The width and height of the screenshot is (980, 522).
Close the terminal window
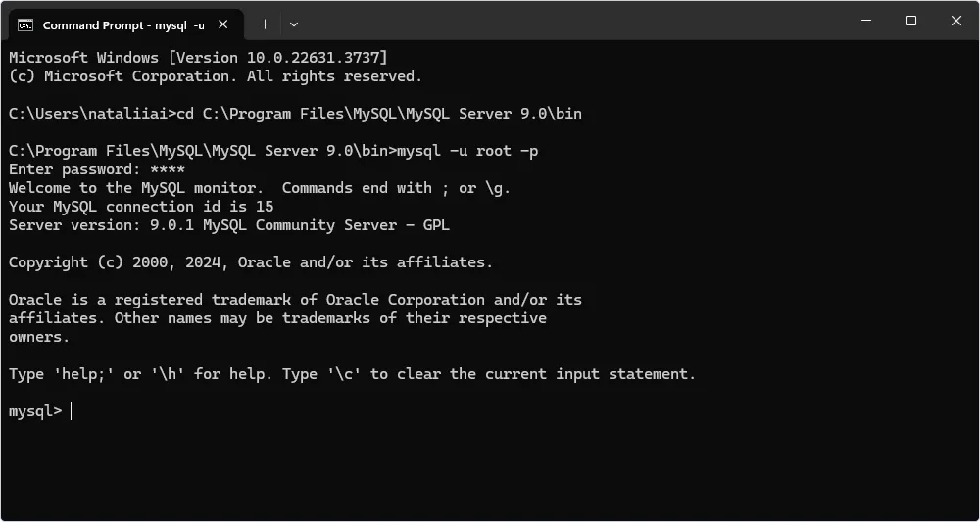tap(956, 21)
